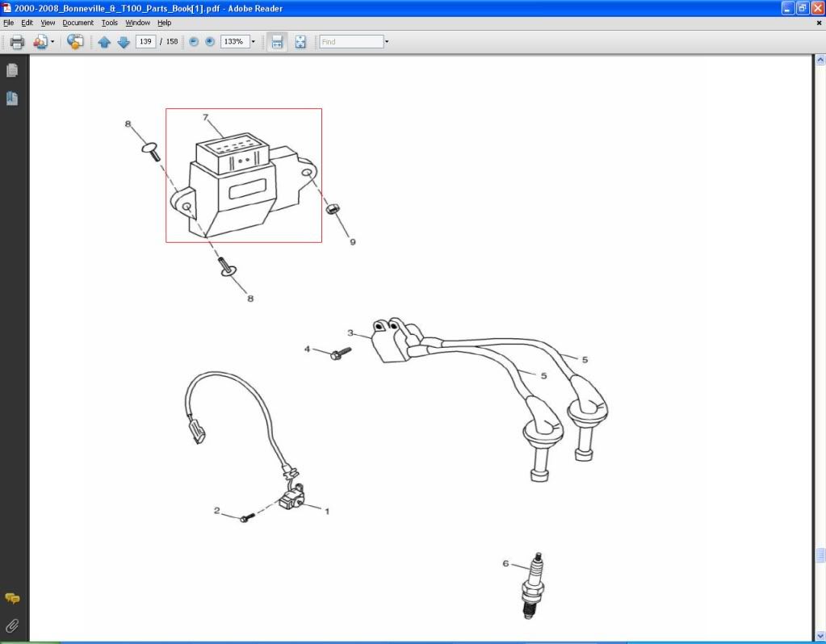Click the Collaborate toolbar icon

click(75, 42)
